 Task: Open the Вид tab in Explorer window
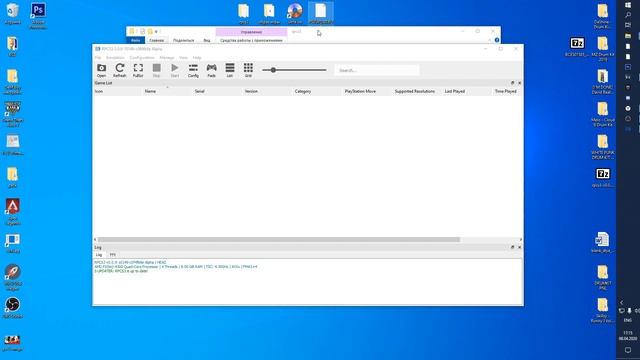coord(207,40)
